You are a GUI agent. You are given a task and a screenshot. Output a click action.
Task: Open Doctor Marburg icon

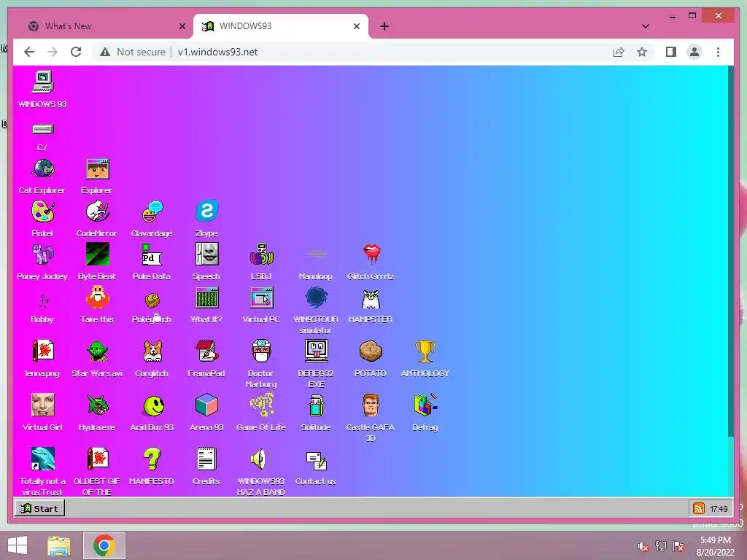coord(262,351)
